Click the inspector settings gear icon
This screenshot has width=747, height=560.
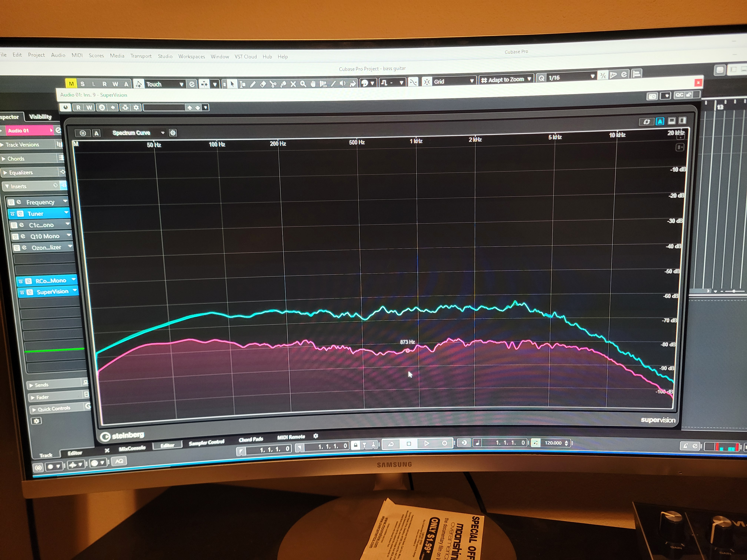pos(36,421)
